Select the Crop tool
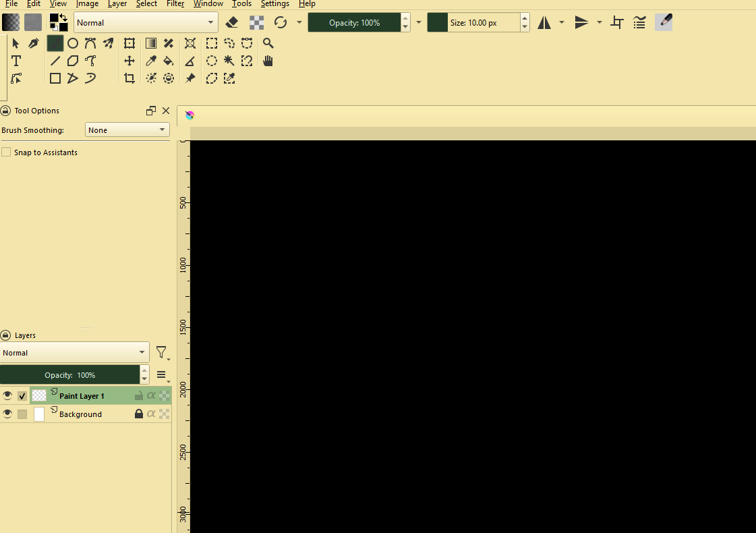Viewport: 756px width, 533px height. 129,78
